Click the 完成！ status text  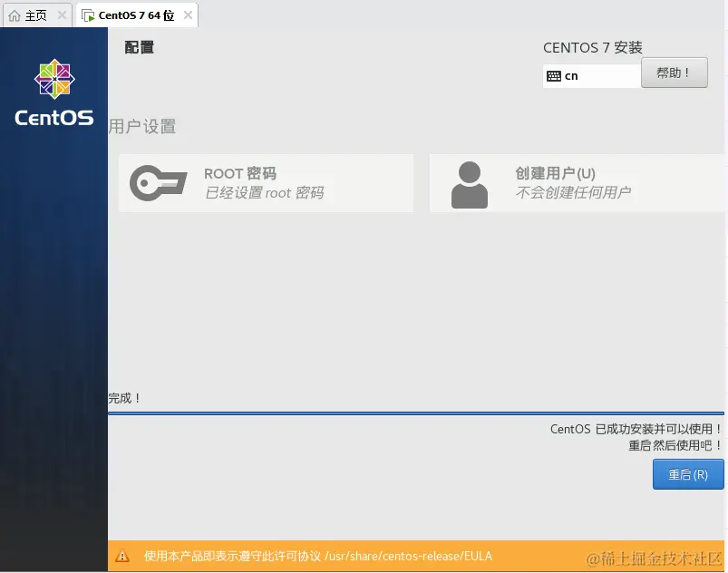[x=124, y=398]
